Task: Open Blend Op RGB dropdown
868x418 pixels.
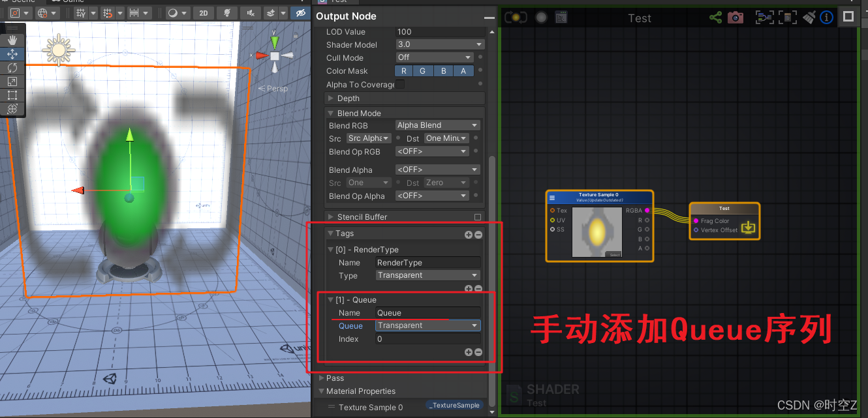Action: point(432,151)
